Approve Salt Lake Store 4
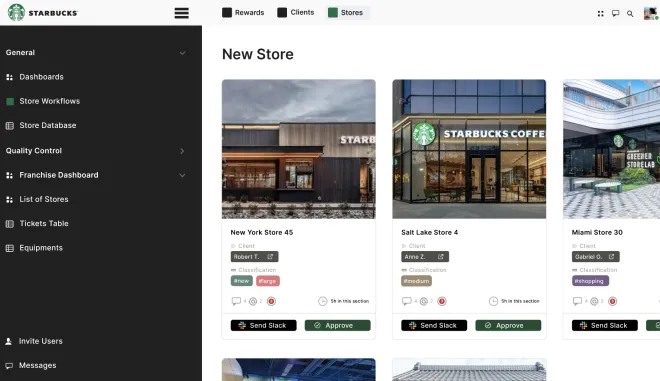Image resolution: width=660 pixels, height=381 pixels. click(x=508, y=325)
